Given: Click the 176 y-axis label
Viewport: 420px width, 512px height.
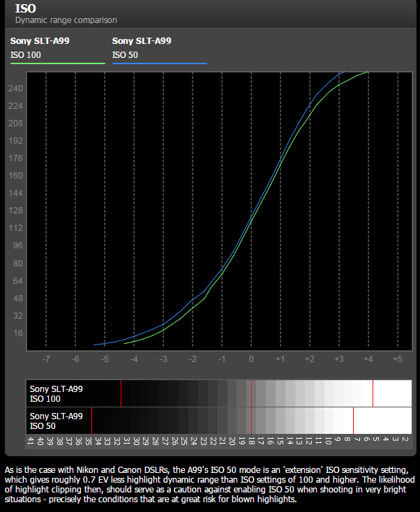Looking at the screenshot, I should pos(15,158).
